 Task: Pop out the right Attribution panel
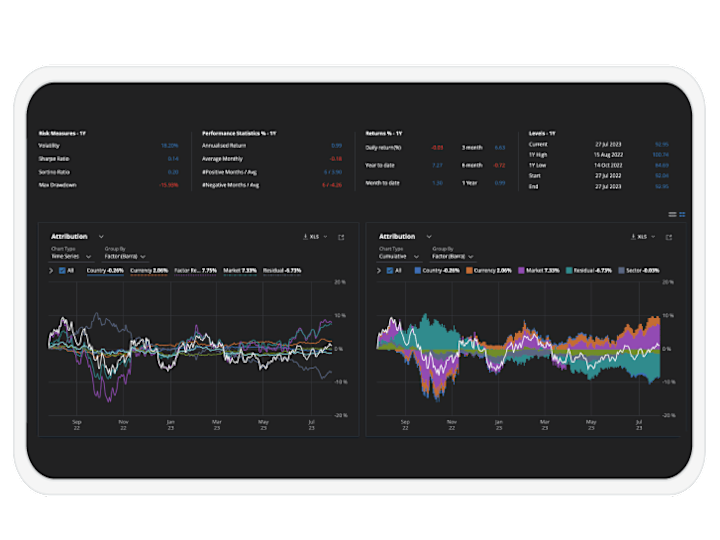pos(669,237)
